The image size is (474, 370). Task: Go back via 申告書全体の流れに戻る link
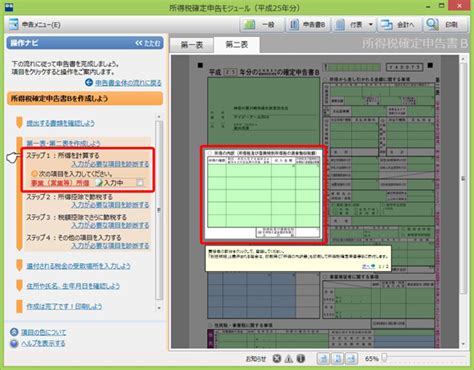[x=128, y=83]
